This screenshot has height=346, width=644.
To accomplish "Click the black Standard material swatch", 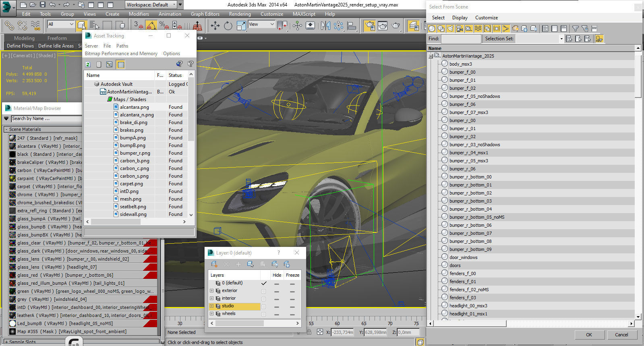I will click(12, 154).
